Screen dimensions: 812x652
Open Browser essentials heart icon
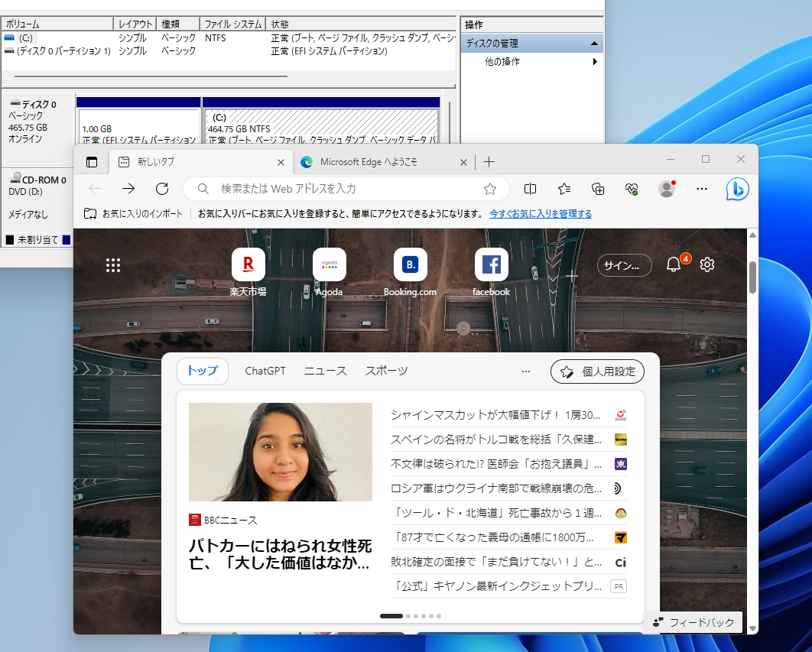(632, 189)
